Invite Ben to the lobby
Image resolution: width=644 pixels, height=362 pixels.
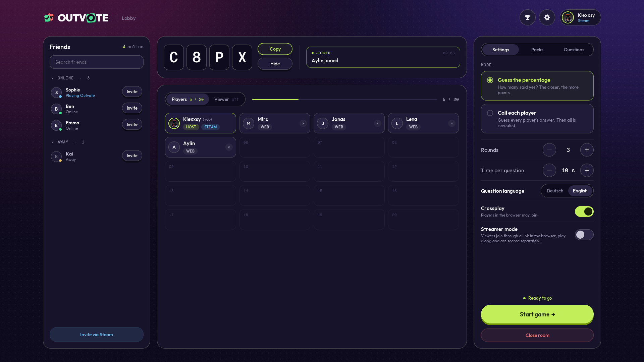click(132, 108)
